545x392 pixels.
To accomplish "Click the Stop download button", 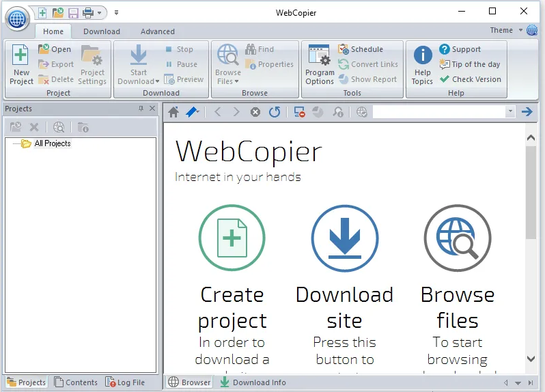I will (x=179, y=49).
